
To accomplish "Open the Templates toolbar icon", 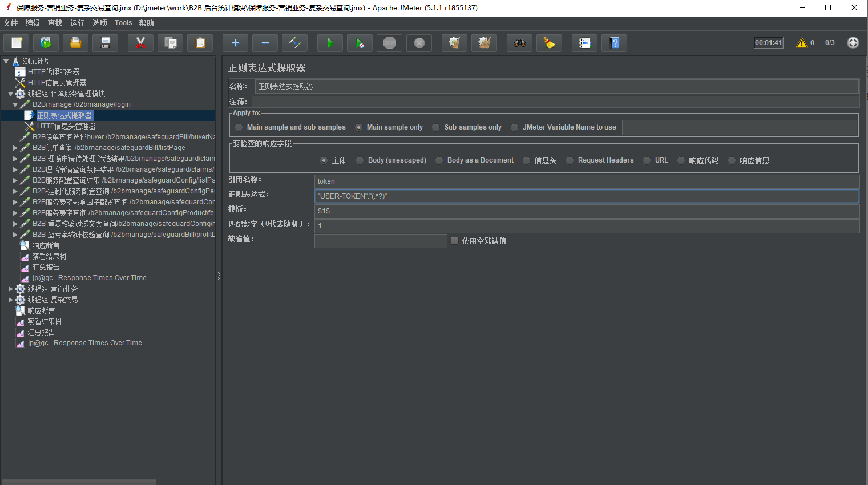I will pyautogui.click(x=46, y=43).
